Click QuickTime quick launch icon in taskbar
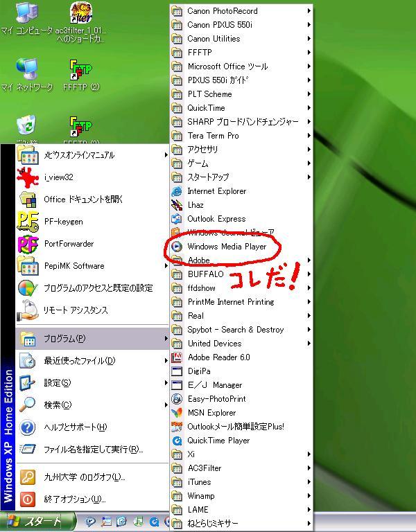Image resolution: width=416 pixels, height=532 pixels. [x=154, y=522]
